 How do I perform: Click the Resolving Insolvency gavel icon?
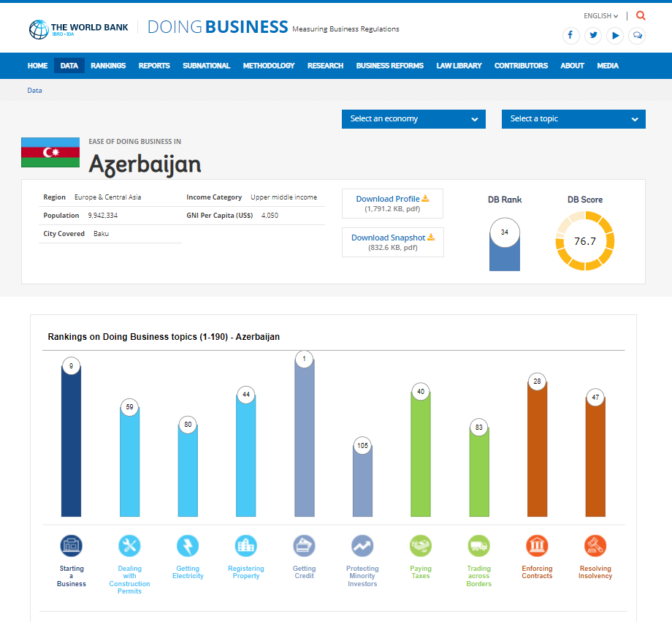click(x=595, y=546)
